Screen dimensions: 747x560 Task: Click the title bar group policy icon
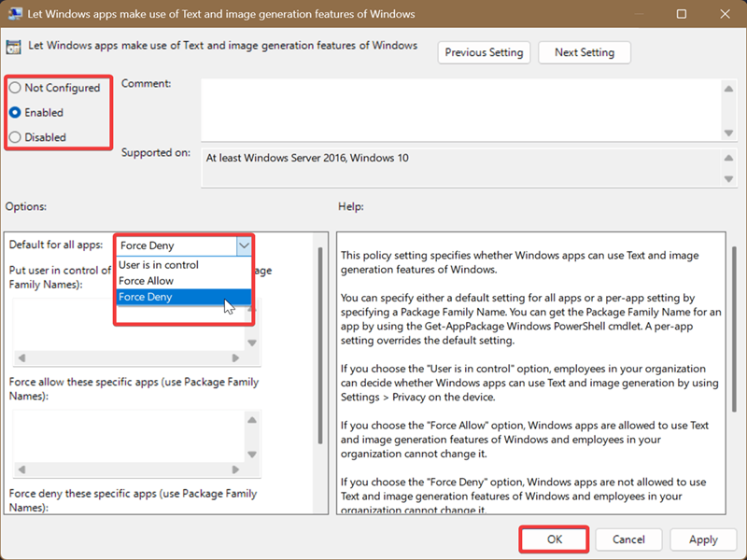[15, 13]
